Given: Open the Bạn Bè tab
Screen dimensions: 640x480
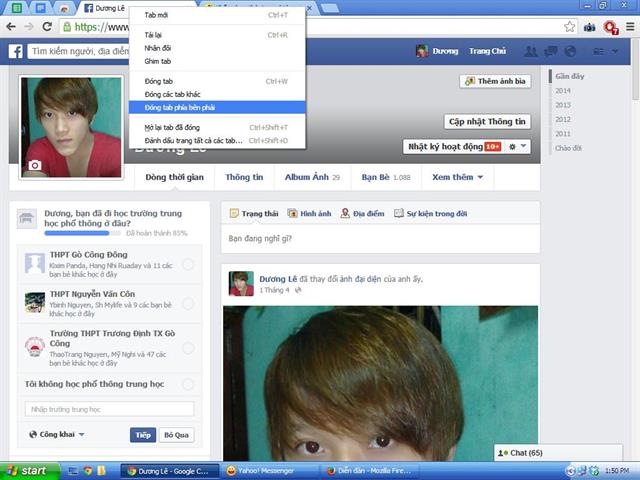Looking at the screenshot, I should tap(386, 177).
